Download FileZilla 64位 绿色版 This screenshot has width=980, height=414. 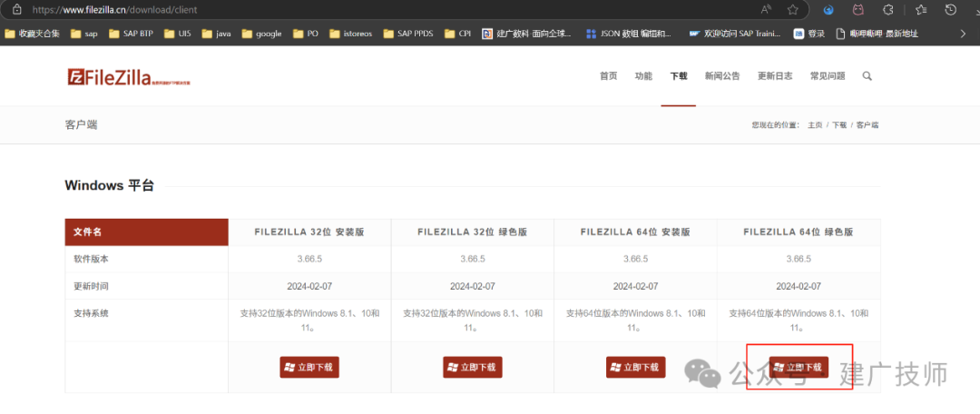(x=799, y=367)
